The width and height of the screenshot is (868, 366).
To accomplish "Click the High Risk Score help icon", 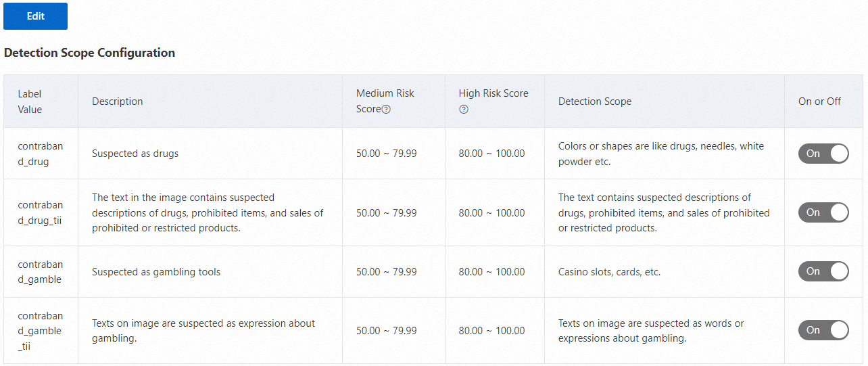I will [x=464, y=110].
